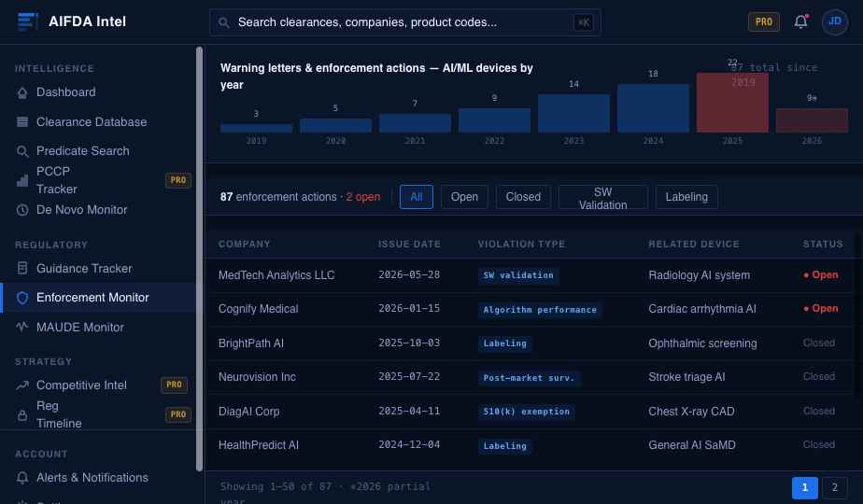The width and height of the screenshot is (863, 504).
Task: Click the 2 open count link
Action: [362, 197]
